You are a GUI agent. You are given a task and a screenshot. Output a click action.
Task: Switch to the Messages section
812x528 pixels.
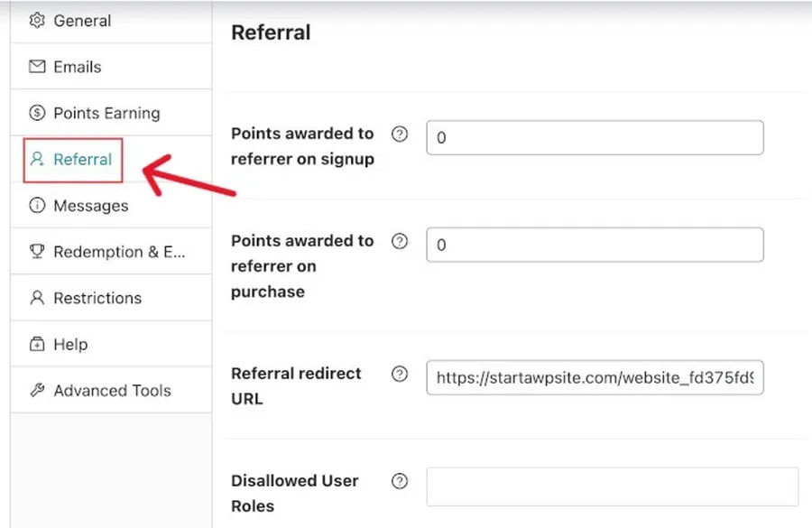click(88, 205)
